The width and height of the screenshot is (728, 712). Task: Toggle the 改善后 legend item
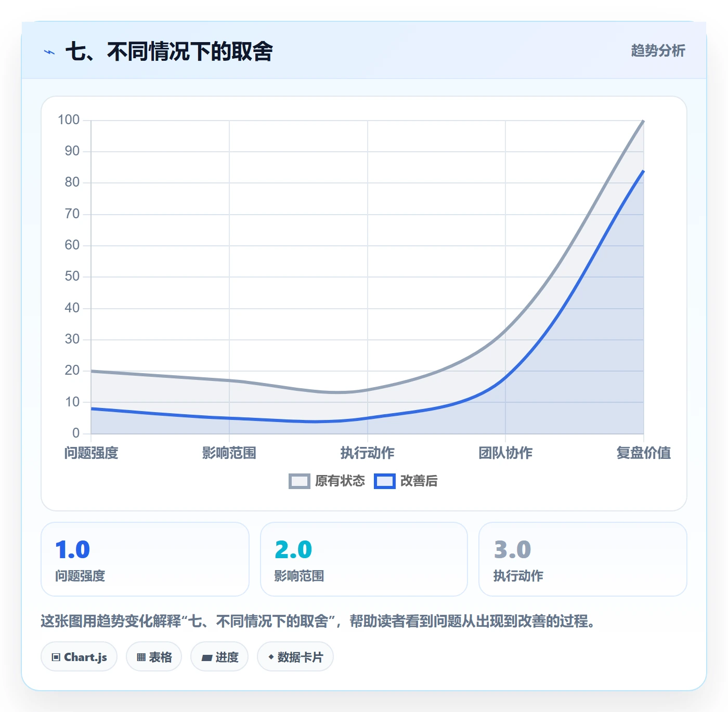click(406, 481)
